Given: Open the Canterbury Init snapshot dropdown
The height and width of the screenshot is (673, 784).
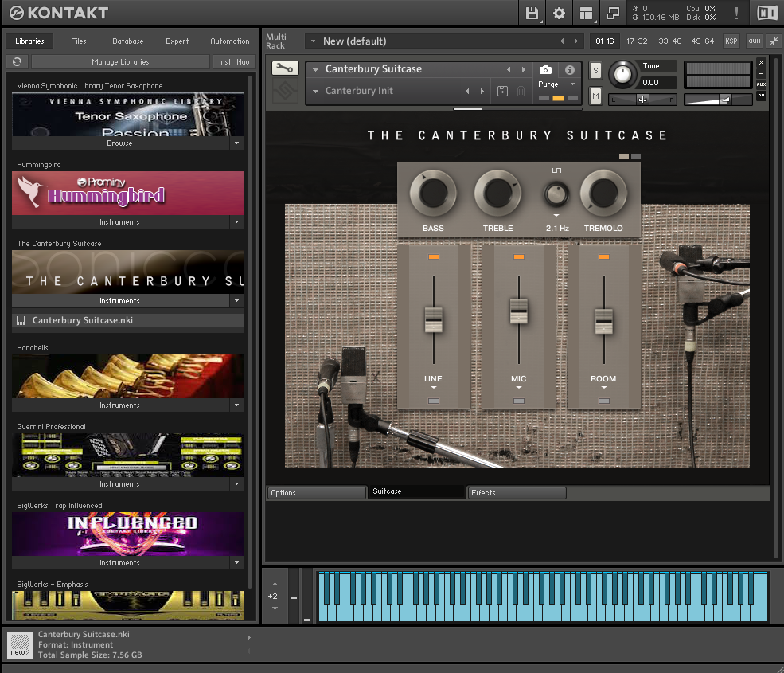Looking at the screenshot, I should 315,91.
